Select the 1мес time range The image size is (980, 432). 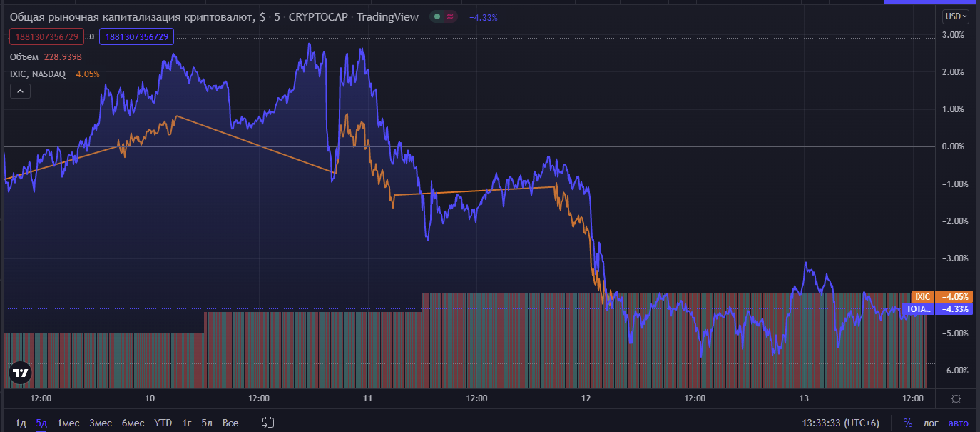(68, 423)
